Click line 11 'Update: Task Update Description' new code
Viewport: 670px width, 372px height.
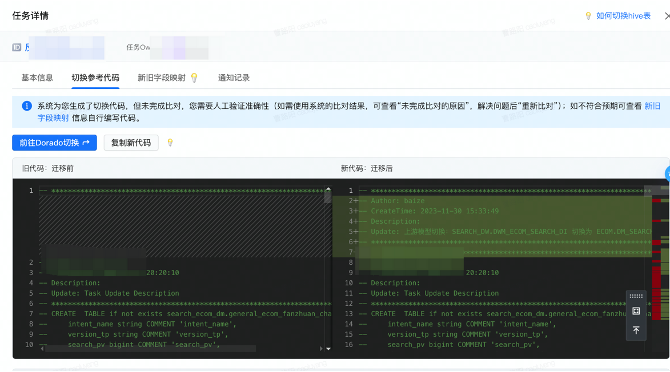click(435, 293)
